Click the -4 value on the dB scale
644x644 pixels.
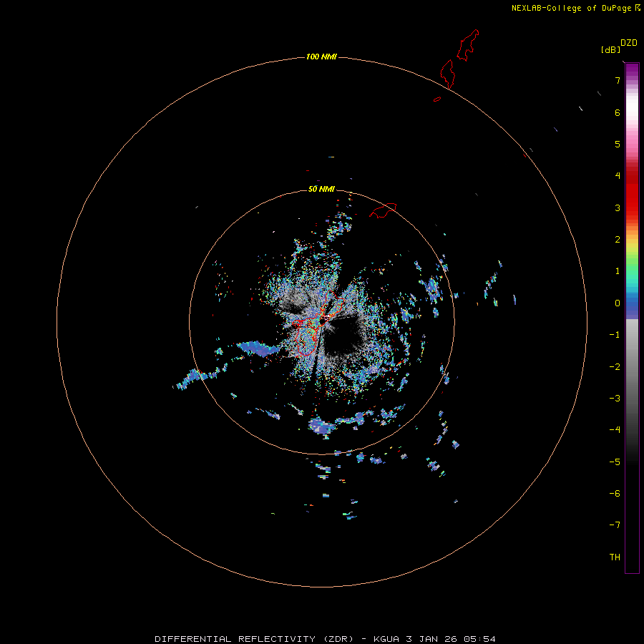(x=615, y=430)
